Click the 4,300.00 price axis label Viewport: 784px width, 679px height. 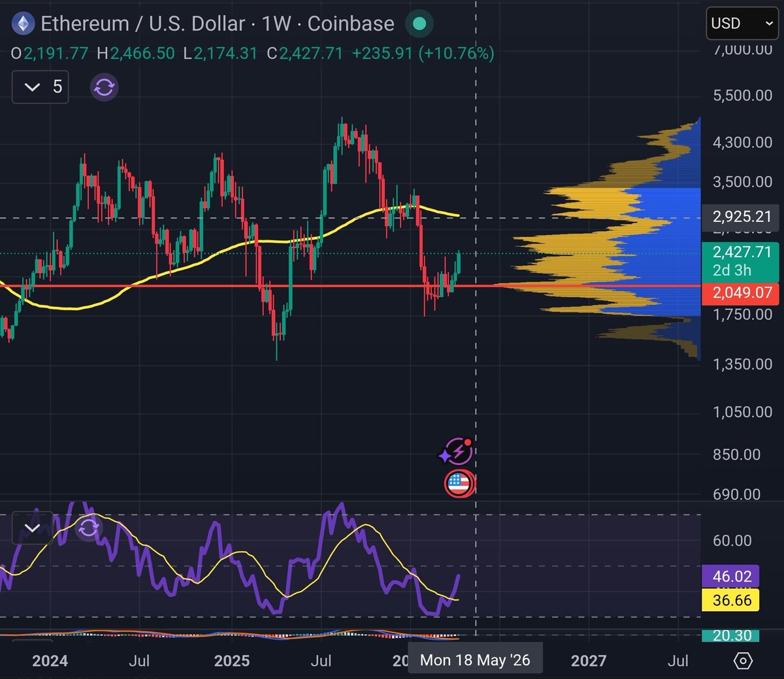coord(743,142)
